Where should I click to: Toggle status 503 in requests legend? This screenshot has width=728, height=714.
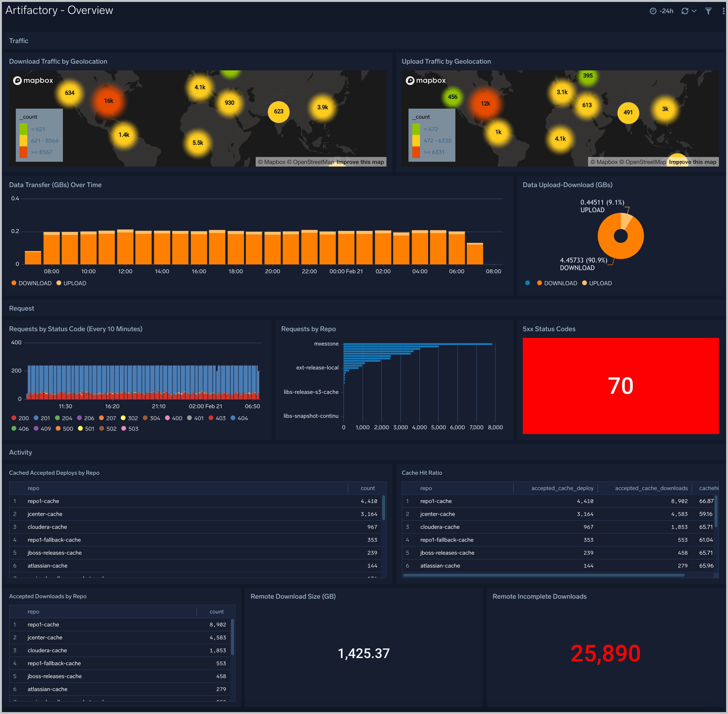click(130, 429)
